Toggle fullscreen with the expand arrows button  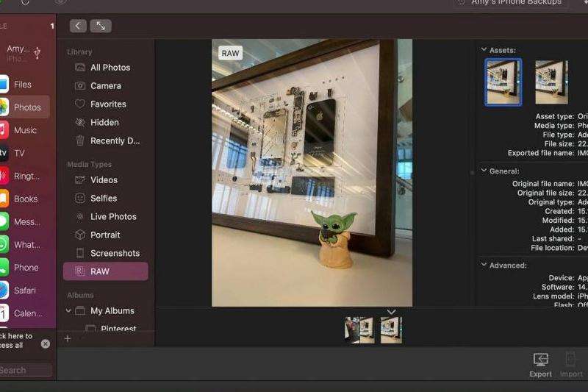(x=101, y=26)
